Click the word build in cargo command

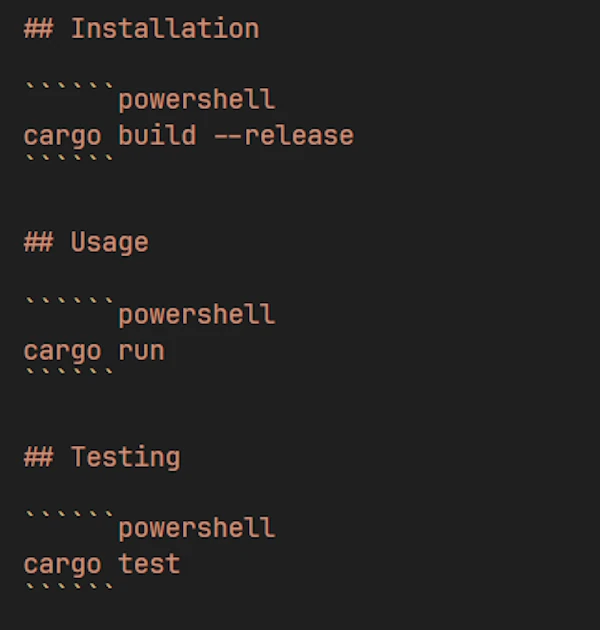157,136
